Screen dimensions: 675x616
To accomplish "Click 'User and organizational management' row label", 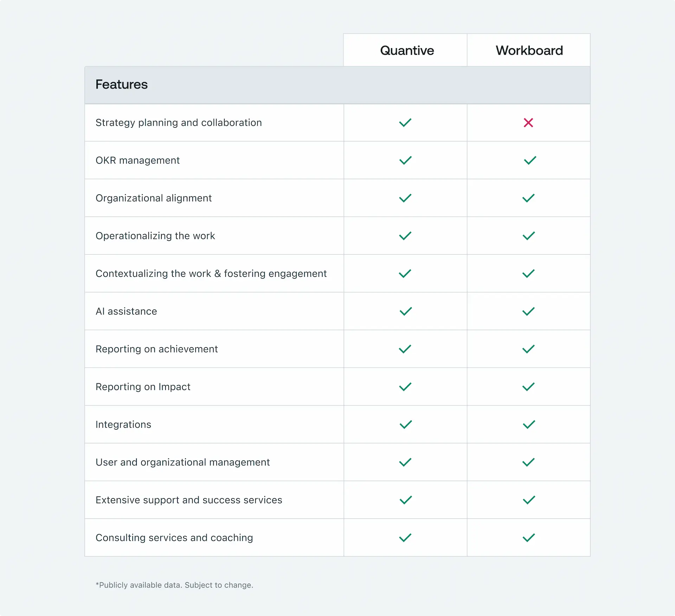I will coord(182,462).
